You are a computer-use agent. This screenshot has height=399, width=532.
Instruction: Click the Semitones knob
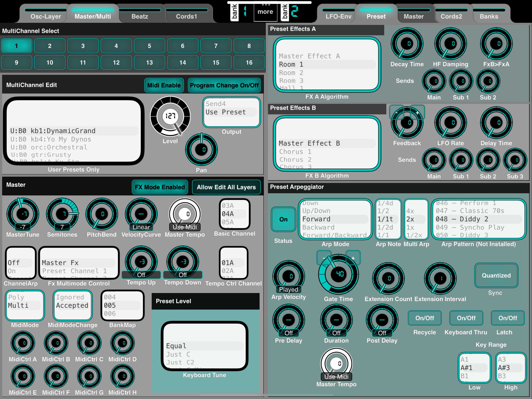(x=62, y=214)
